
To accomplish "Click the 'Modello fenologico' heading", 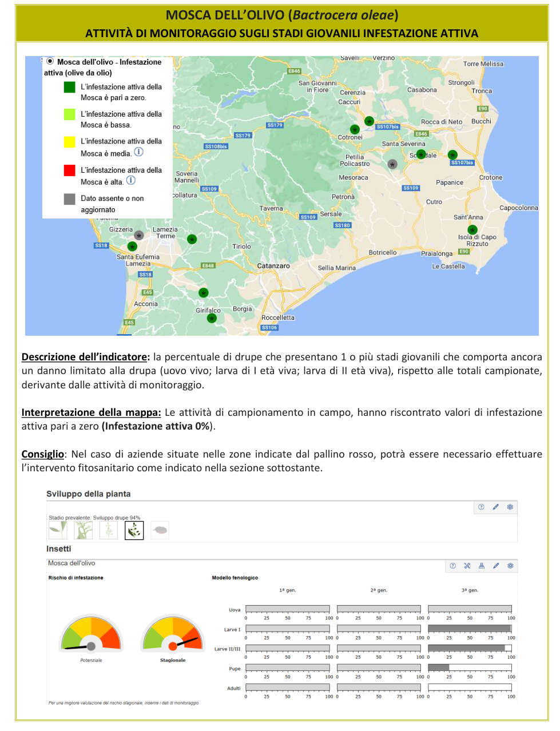I will coord(235,578).
